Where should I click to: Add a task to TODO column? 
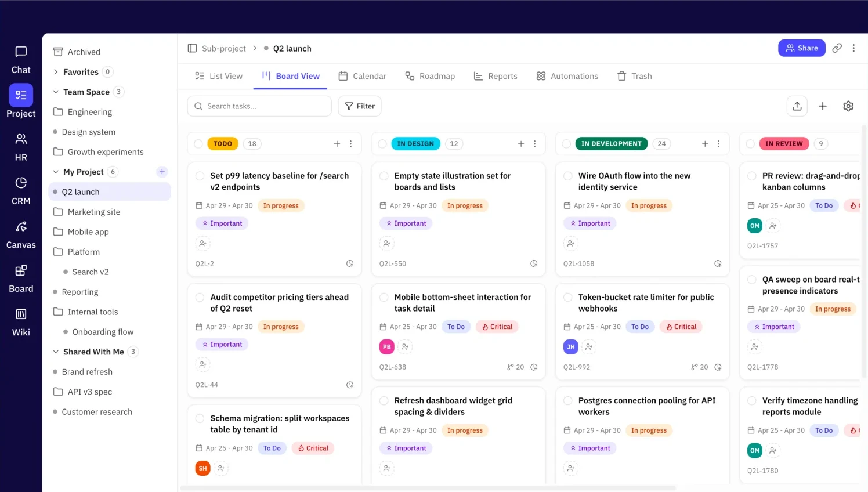pos(337,144)
